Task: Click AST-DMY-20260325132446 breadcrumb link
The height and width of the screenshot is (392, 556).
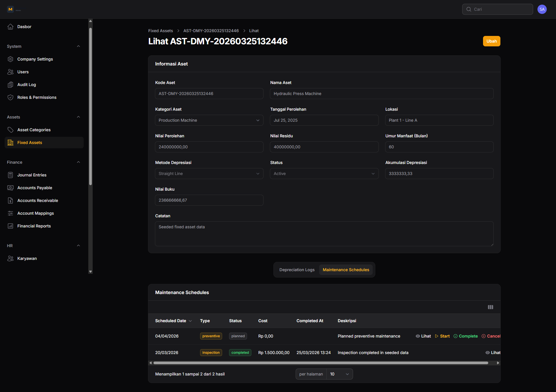Action: pyautogui.click(x=211, y=31)
